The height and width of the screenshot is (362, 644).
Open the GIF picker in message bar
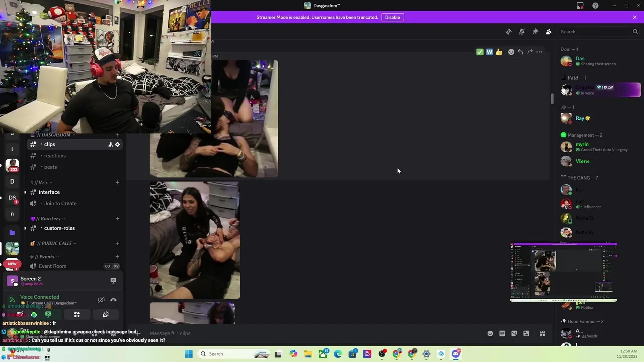coord(502,333)
